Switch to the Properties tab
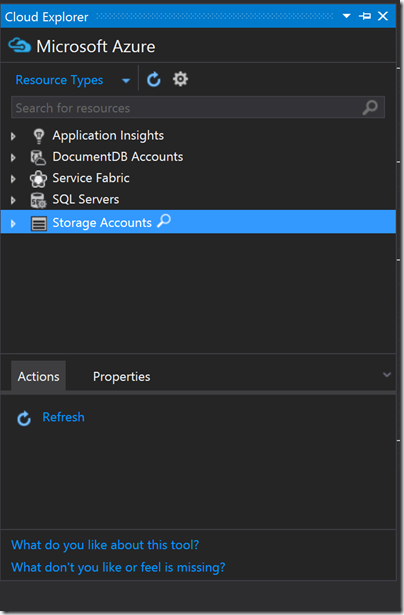Screen dimensions: 404x615 tap(122, 377)
